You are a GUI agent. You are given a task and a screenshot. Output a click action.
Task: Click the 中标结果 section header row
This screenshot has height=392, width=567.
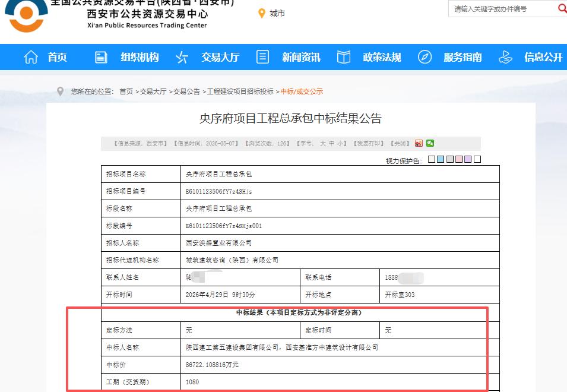pos(300,312)
